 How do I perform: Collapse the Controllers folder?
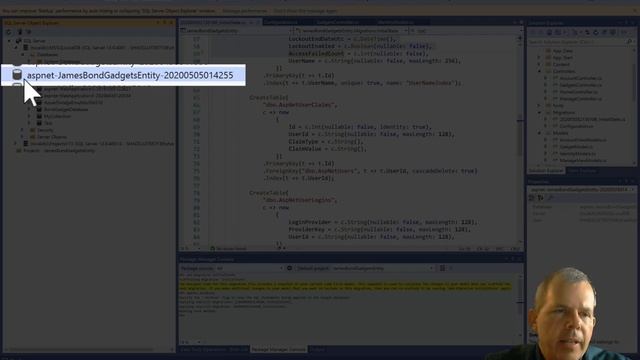[x=539, y=71]
